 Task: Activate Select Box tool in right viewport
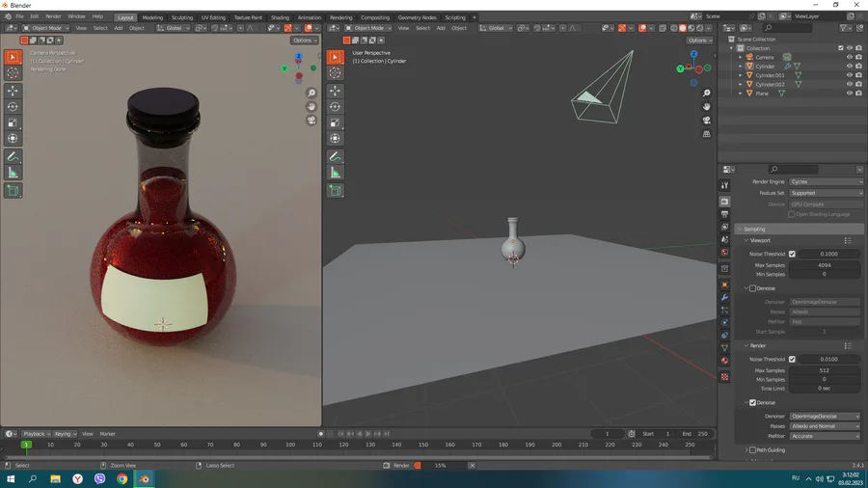point(335,57)
